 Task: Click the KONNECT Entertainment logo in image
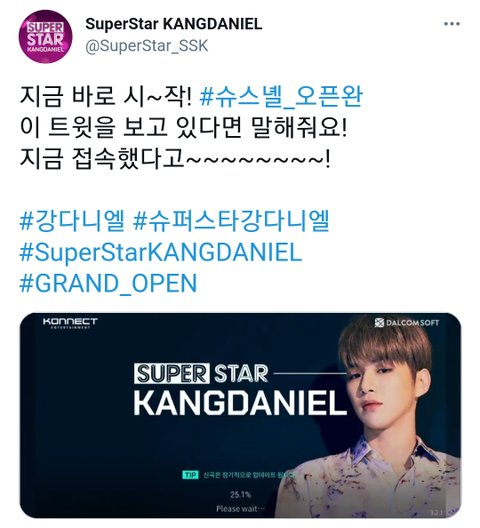[70, 323]
